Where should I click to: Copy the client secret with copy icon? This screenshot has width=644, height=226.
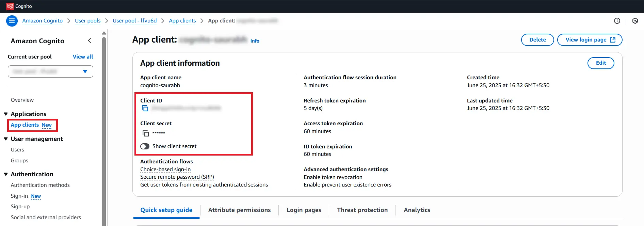145,133
